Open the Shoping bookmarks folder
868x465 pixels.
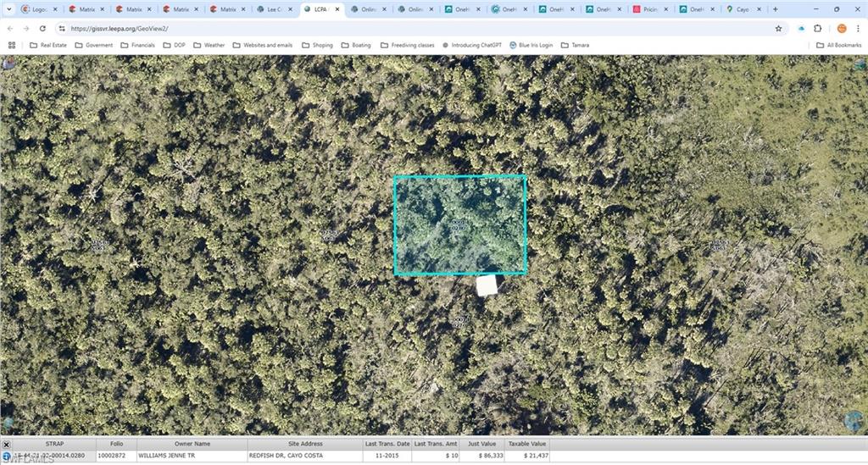(317, 46)
